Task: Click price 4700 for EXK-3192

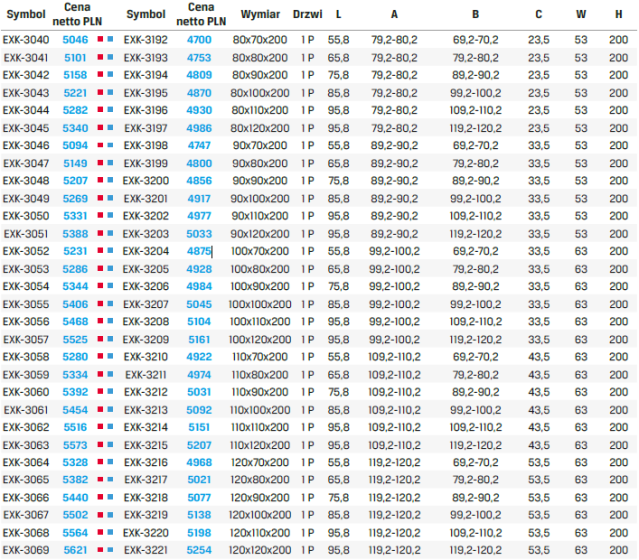Action: 199,40
